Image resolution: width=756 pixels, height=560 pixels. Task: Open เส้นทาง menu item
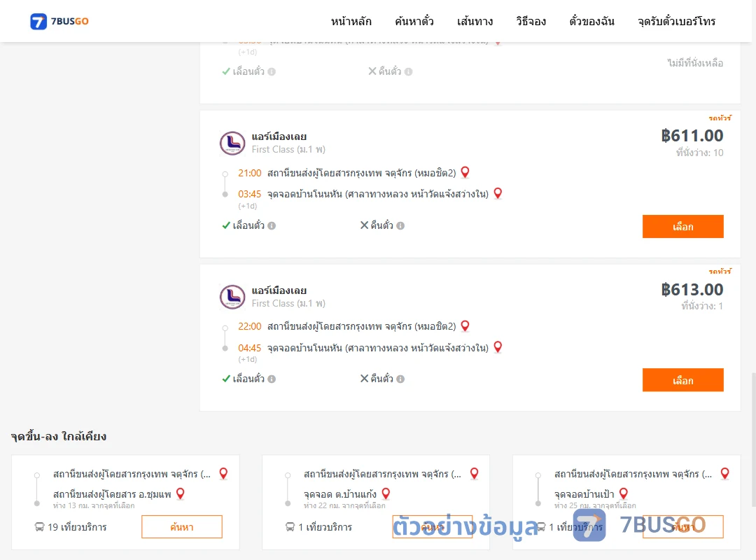(x=475, y=21)
